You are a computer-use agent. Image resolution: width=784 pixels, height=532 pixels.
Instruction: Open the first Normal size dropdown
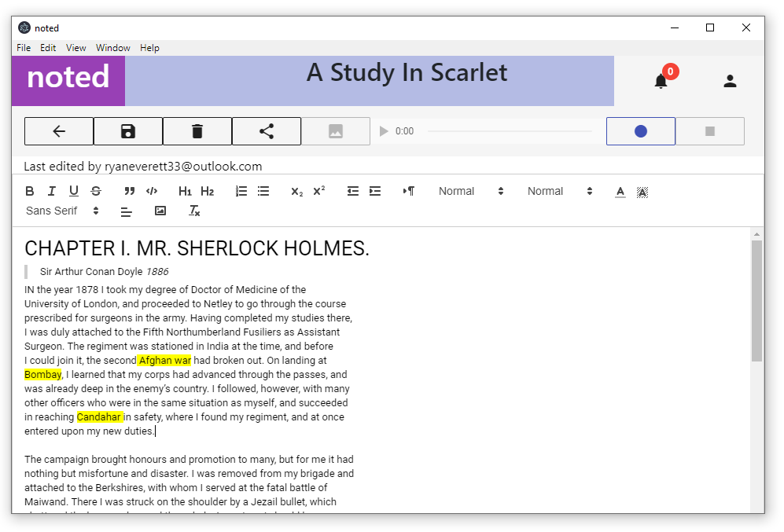[x=470, y=191]
